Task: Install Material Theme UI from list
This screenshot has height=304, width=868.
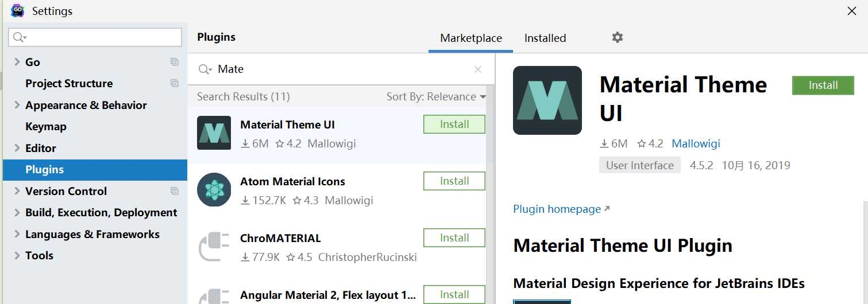Action: pos(454,124)
